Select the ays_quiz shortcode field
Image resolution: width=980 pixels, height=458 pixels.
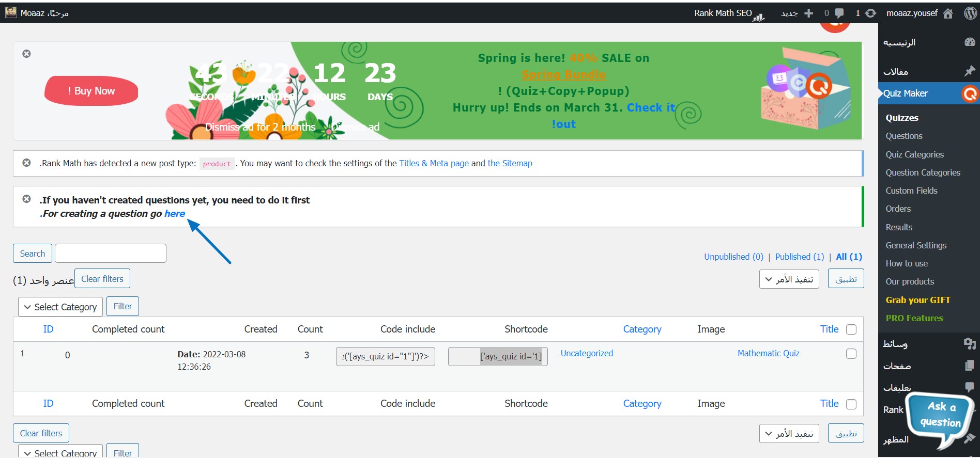click(498, 356)
